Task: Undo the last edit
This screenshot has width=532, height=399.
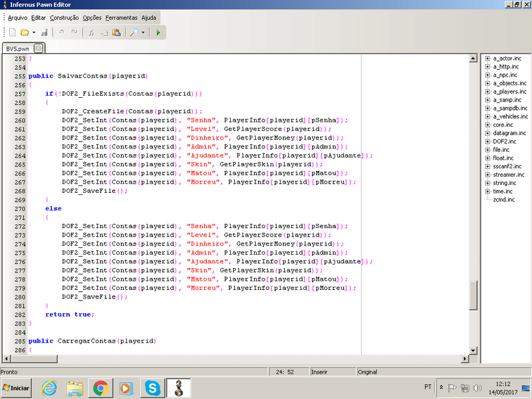Action: coord(61,32)
